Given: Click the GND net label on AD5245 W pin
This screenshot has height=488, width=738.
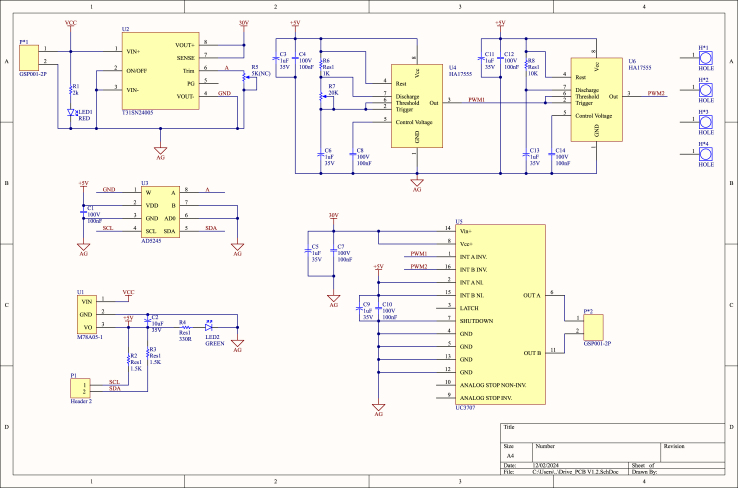Looking at the screenshot, I should (x=109, y=190).
